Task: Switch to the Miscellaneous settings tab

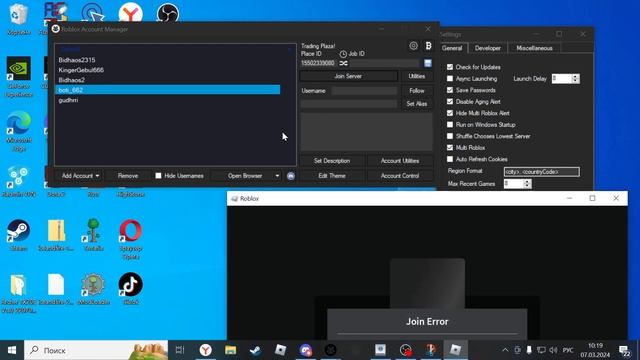Action: pyautogui.click(x=534, y=48)
